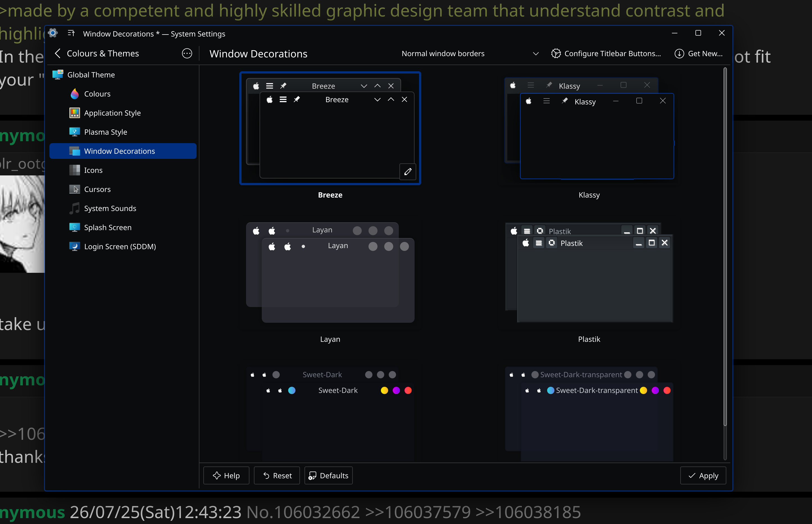This screenshot has height=524, width=812.
Task: Click the titlebar pin/keep-above icon
Action: pyautogui.click(x=71, y=33)
